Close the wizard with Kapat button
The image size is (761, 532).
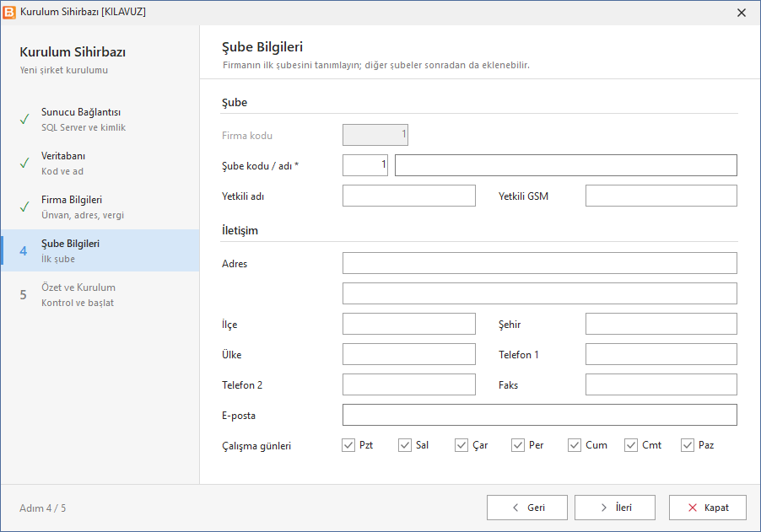pyautogui.click(x=708, y=508)
